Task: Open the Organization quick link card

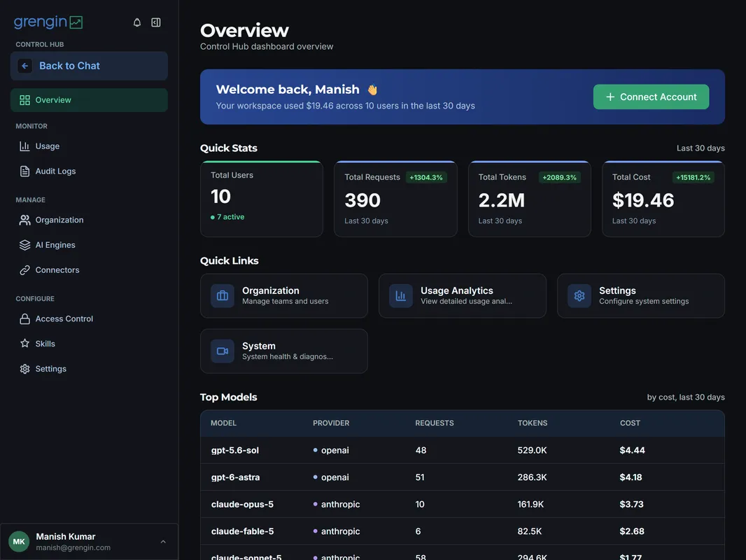Action: coord(284,295)
